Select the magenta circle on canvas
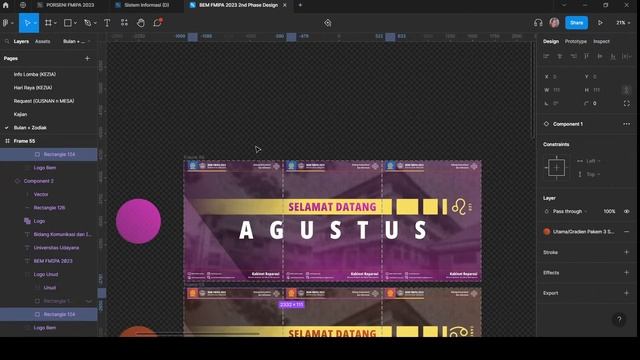This screenshot has width=640, height=360. tap(138, 221)
